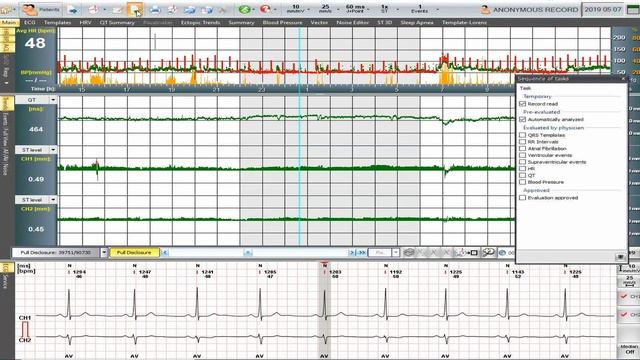
Task: Check the Blood Pressure task box
Action: pyautogui.click(x=522, y=182)
